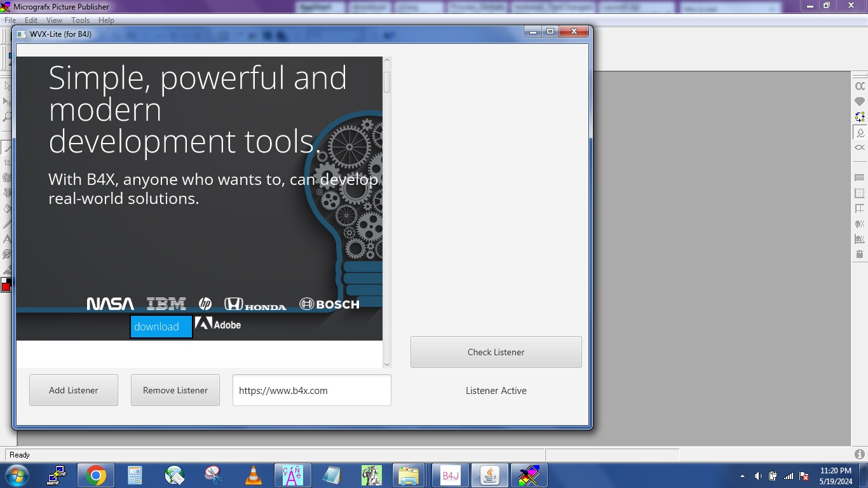Image resolution: width=868 pixels, height=488 pixels.
Task: Click the loop-shaped icon in right toolbar
Action: tap(860, 86)
